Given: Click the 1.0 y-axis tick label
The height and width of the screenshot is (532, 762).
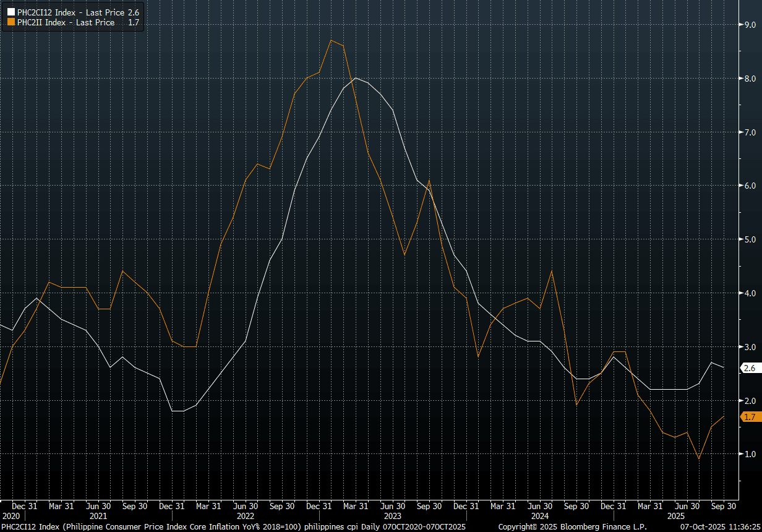Looking at the screenshot, I should pyautogui.click(x=750, y=454).
